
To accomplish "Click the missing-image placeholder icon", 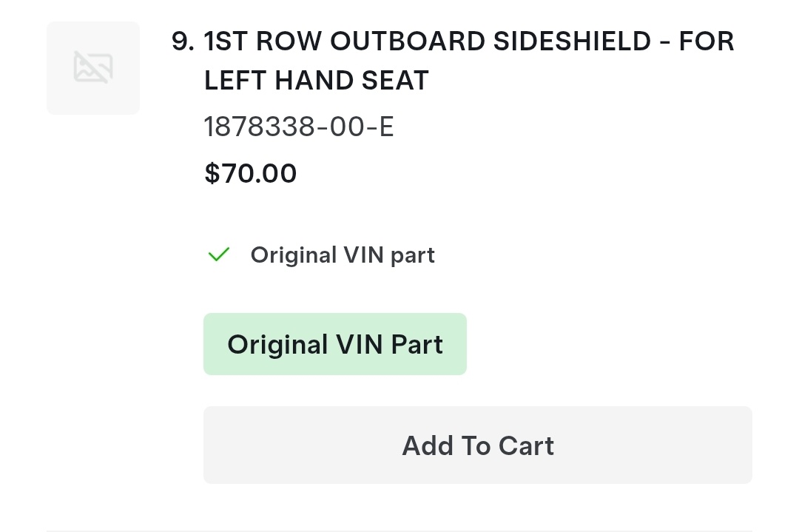I will [93, 68].
